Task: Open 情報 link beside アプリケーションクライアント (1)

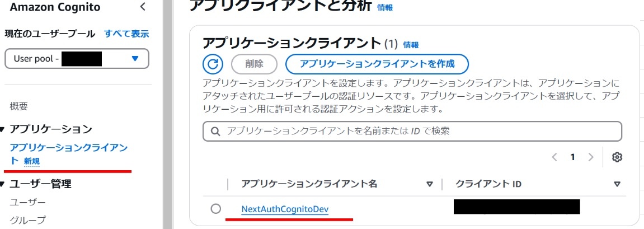Action: (411, 45)
